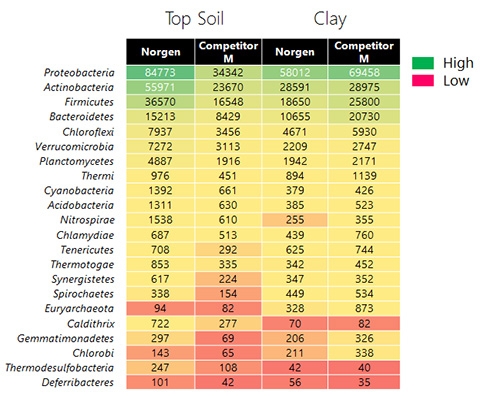
Task: Select the Clay heading
Action: (330, 19)
